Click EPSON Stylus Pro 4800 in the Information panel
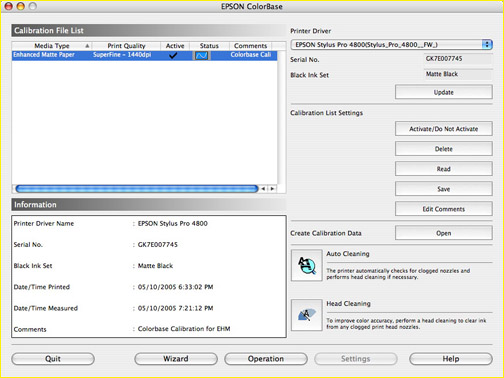This screenshot has width=504, height=378. coord(173,223)
